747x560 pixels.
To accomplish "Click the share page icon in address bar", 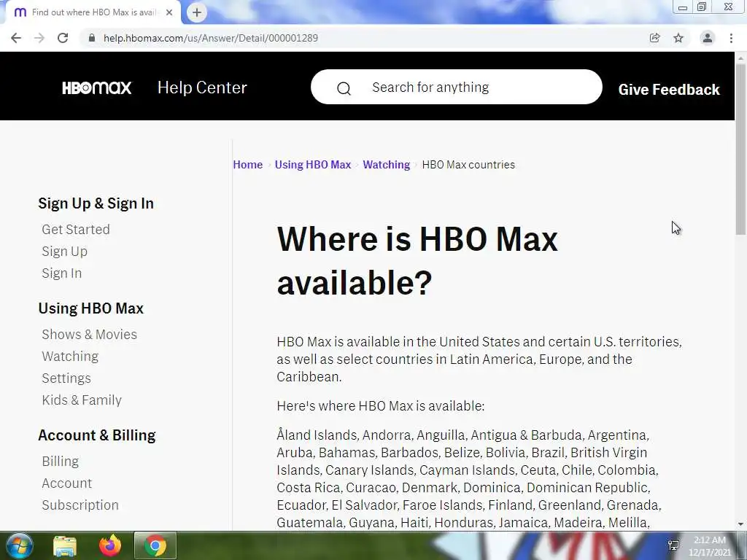I will point(654,38).
